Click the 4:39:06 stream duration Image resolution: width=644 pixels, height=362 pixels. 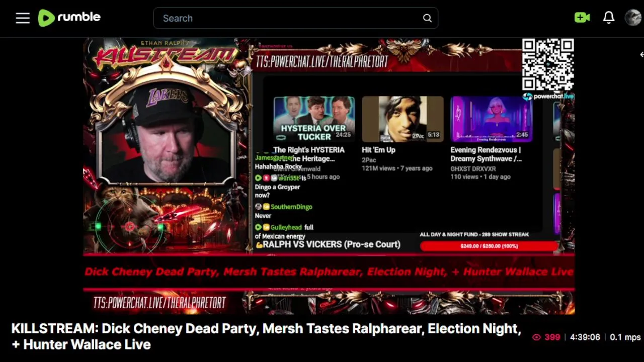pyautogui.click(x=585, y=337)
